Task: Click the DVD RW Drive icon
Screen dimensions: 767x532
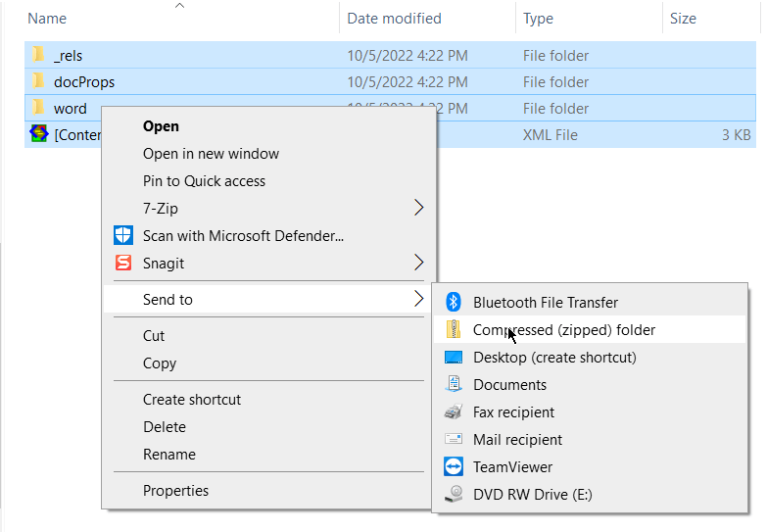Action: [454, 494]
